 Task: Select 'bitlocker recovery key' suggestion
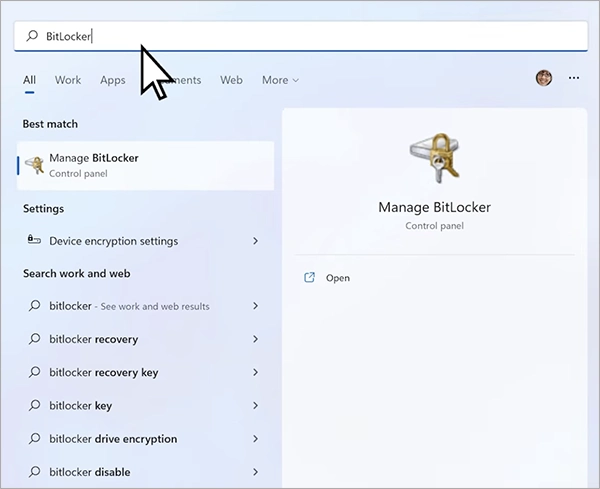tap(145, 372)
